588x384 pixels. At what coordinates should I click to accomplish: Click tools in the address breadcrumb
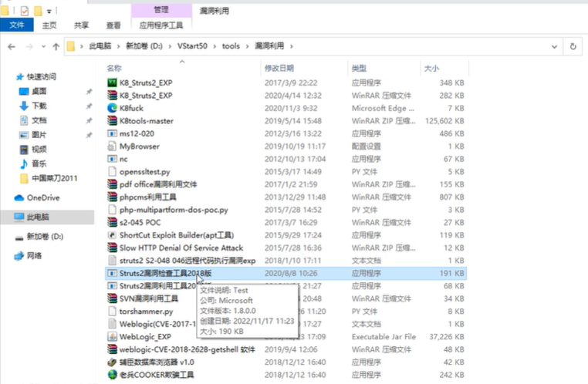(231, 46)
